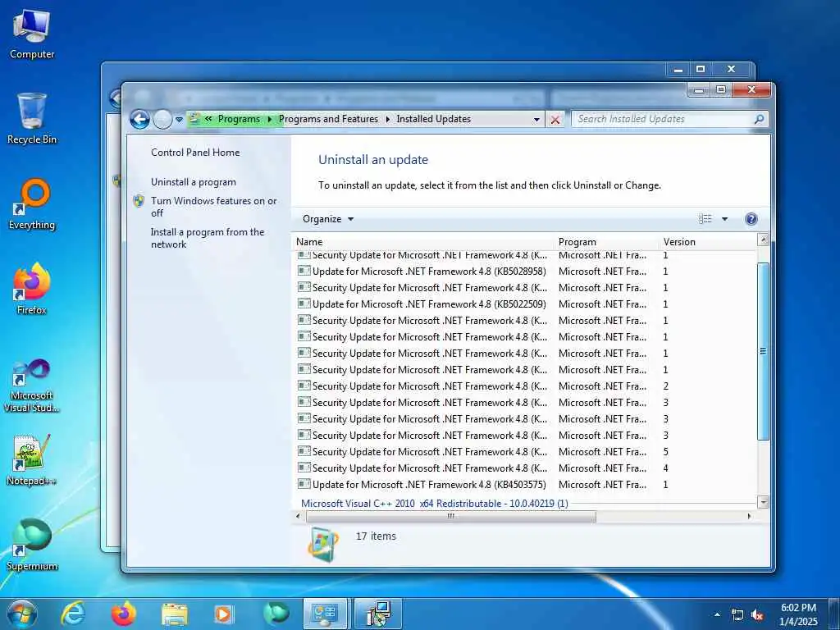Image resolution: width=840 pixels, height=630 pixels.
Task: Open Control Panel Home link
Action: pyautogui.click(x=195, y=152)
